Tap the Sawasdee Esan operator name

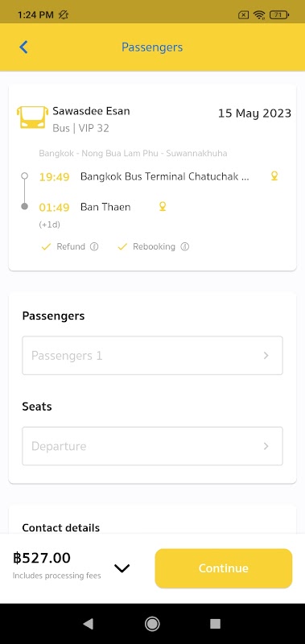91,111
